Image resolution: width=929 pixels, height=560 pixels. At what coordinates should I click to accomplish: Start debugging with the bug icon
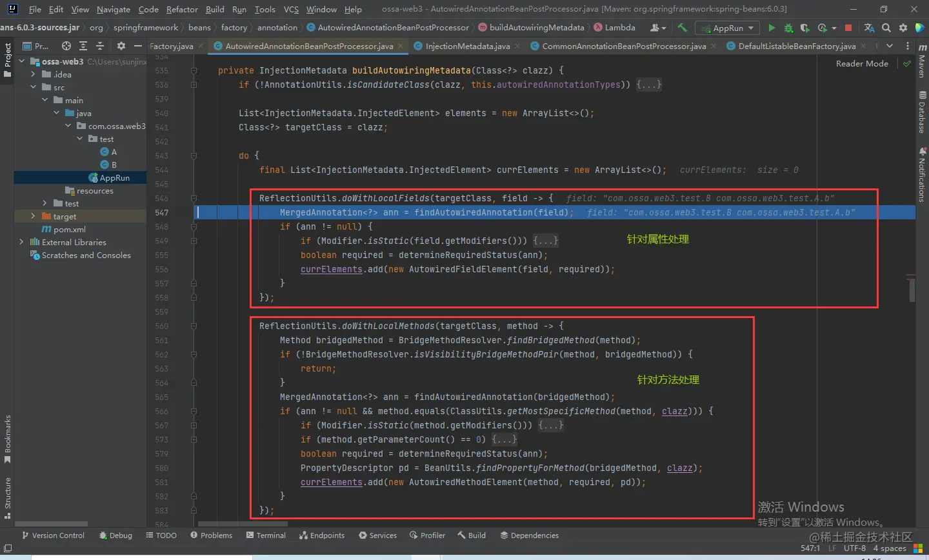pyautogui.click(x=788, y=28)
